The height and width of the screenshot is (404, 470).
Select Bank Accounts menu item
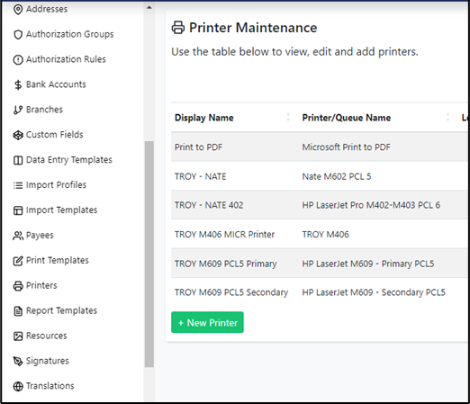(x=56, y=84)
